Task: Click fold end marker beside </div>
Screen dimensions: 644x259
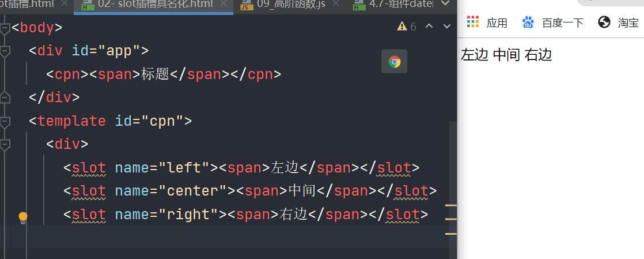Action: (x=5, y=98)
